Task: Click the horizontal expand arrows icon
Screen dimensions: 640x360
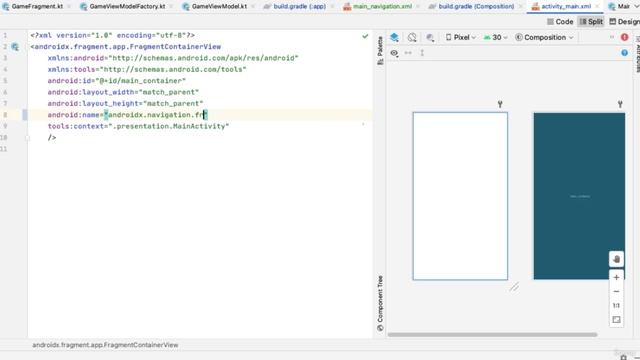Action: (408, 53)
